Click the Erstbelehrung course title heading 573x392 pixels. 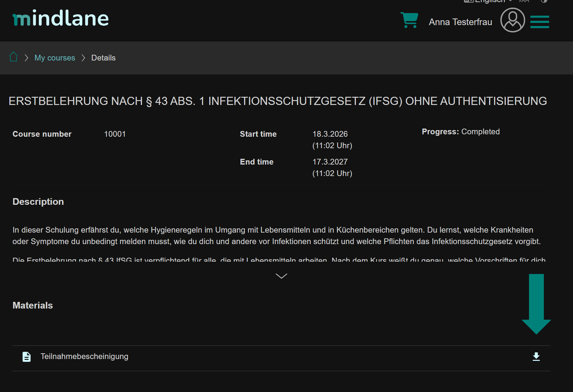pos(278,101)
